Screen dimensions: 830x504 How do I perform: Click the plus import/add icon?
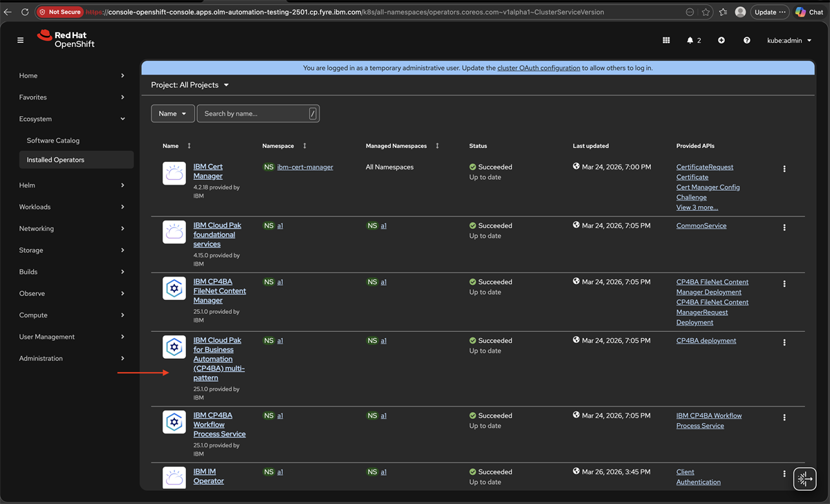(721, 40)
